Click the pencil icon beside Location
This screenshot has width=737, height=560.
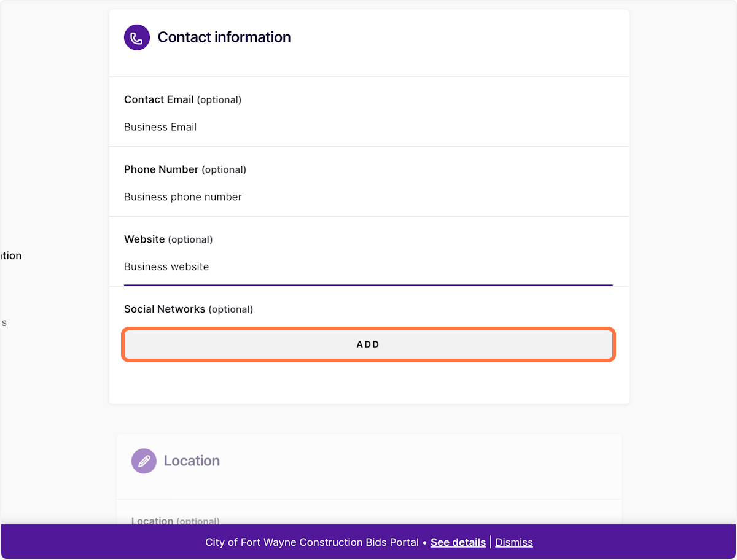144,461
